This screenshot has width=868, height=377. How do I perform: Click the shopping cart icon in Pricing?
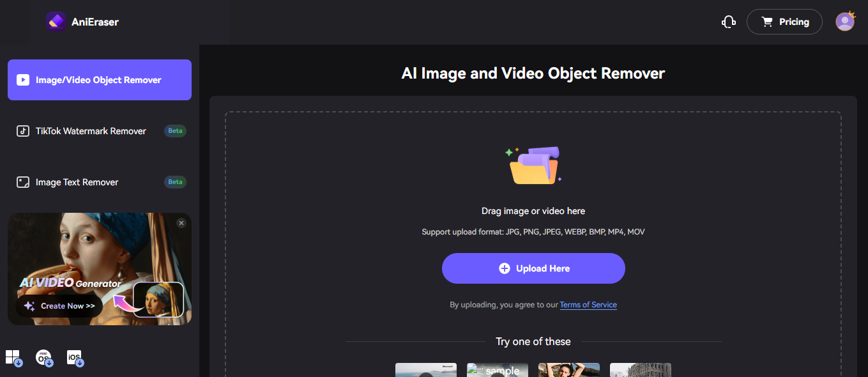[x=767, y=21]
